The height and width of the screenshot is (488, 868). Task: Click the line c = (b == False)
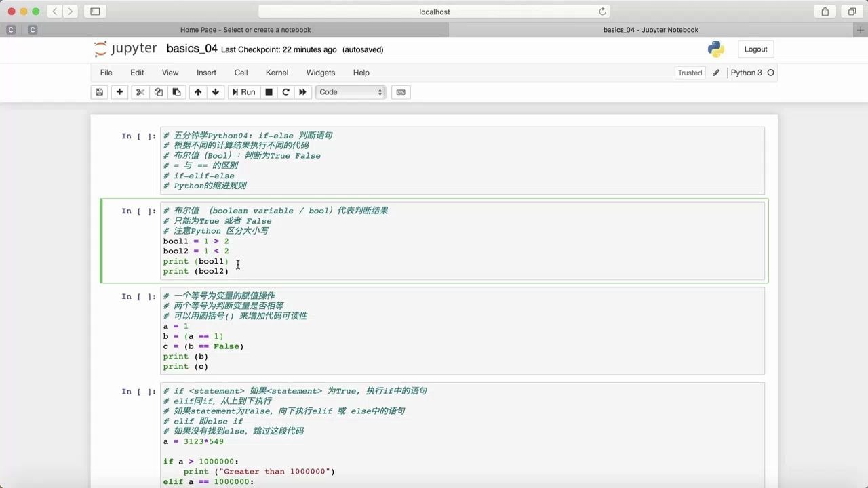203,346
